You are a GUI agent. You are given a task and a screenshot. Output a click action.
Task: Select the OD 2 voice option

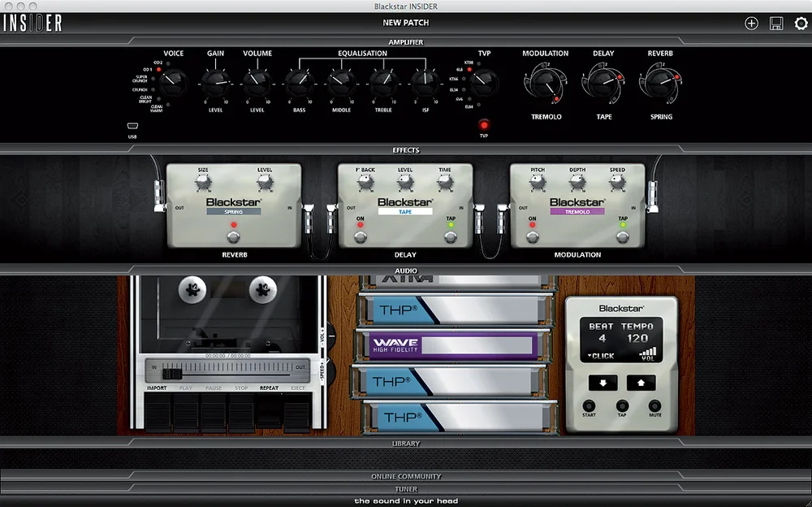tap(161, 63)
